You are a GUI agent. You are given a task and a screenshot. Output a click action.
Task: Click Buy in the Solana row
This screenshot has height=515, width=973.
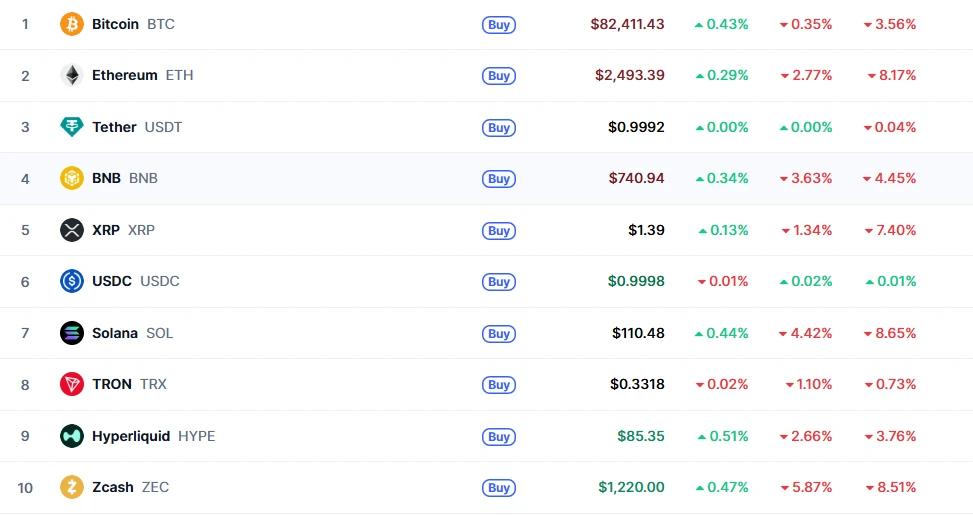tap(499, 334)
